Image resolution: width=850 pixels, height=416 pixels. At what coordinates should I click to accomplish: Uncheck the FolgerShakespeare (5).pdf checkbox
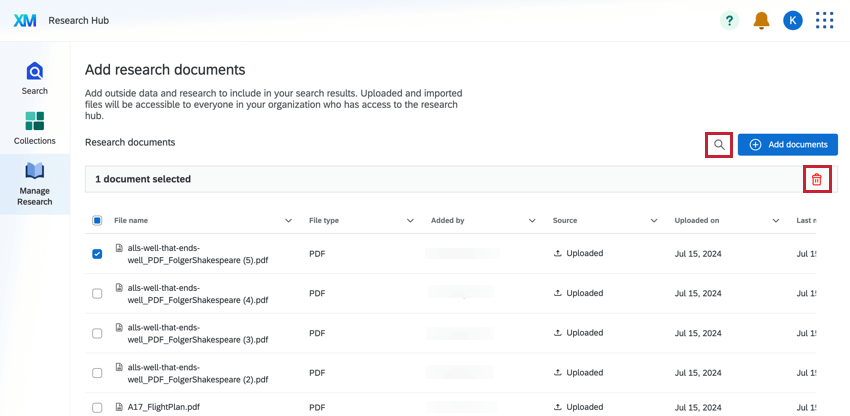(x=97, y=254)
